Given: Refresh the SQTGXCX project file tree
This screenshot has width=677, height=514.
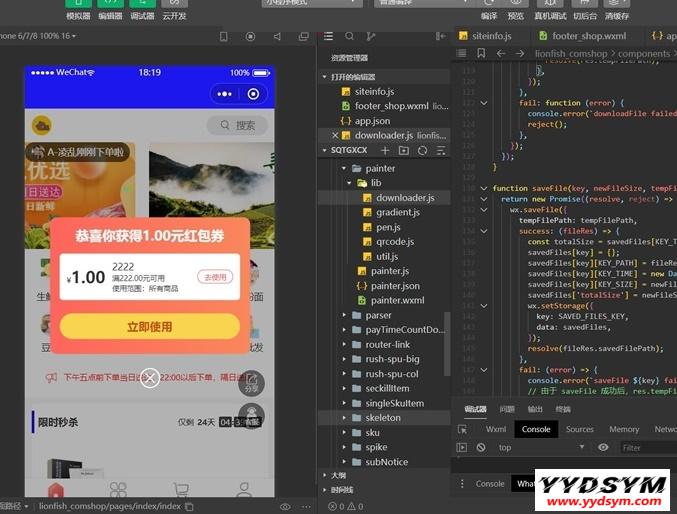Looking at the screenshot, I should tap(421, 150).
